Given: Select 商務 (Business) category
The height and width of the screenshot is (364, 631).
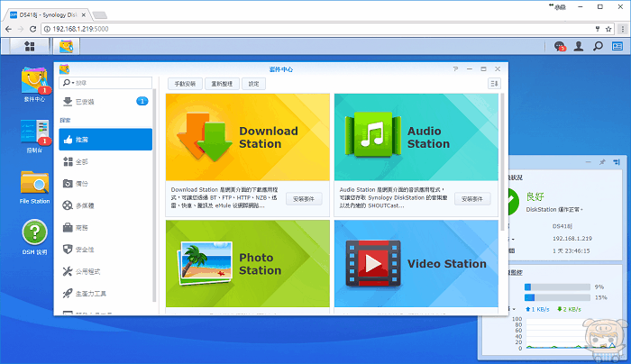Looking at the screenshot, I should [x=105, y=228].
